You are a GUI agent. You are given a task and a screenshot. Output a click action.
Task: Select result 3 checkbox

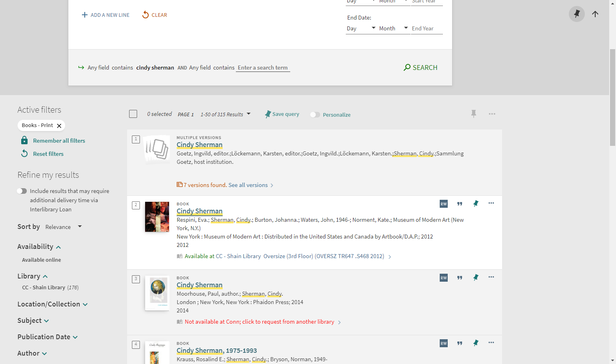(136, 279)
